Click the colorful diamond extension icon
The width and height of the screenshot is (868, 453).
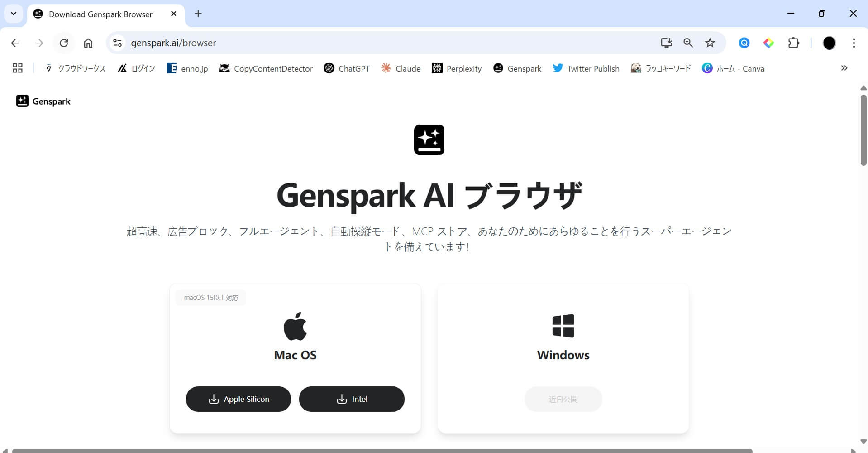768,43
